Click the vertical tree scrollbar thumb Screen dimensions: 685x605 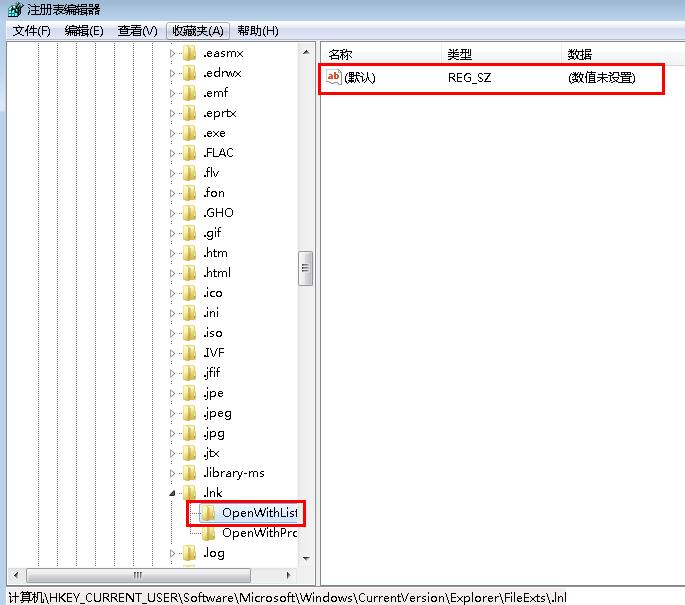coord(306,268)
